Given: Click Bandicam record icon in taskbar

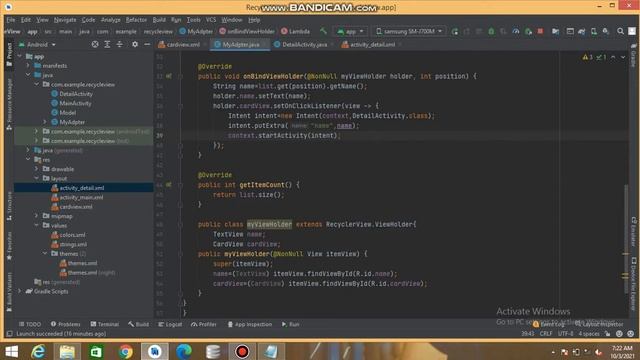Looking at the screenshot, I should tap(242, 351).
